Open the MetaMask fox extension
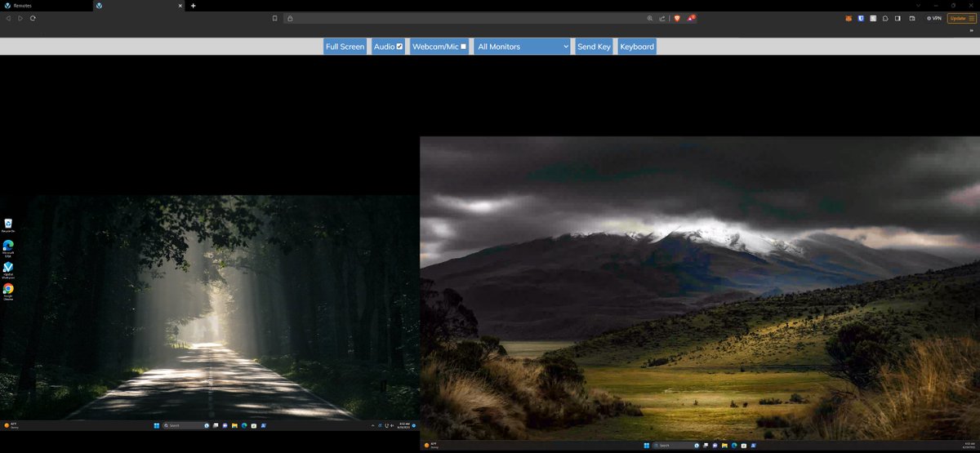980x453 pixels. [x=849, y=19]
